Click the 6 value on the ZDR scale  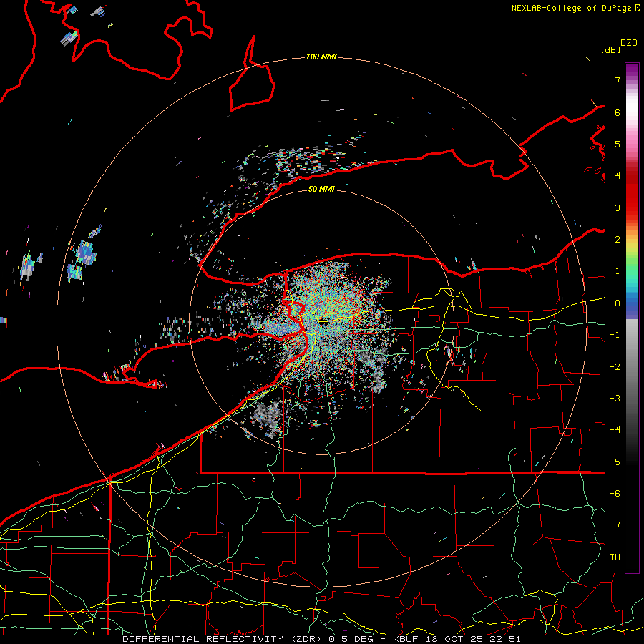point(618,112)
